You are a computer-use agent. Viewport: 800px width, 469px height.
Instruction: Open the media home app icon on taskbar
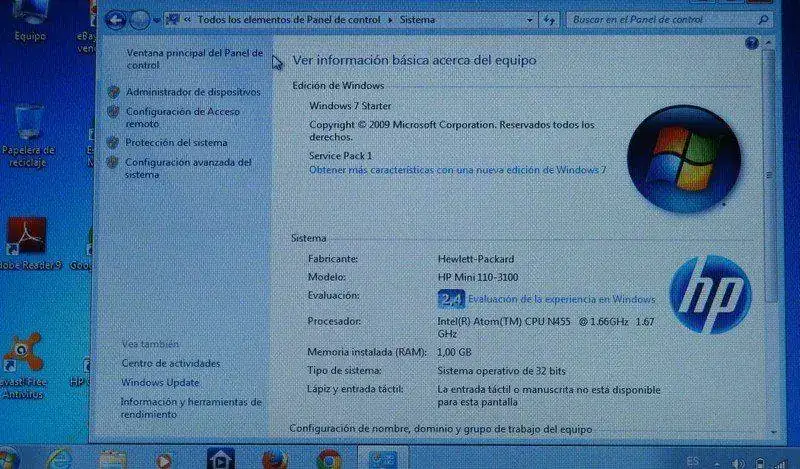coord(220,458)
